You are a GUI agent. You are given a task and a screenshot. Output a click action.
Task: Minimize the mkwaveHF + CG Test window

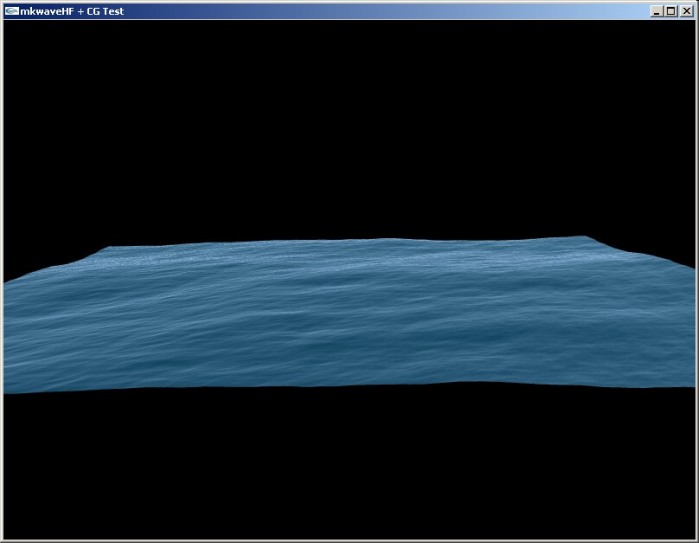[656, 10]
